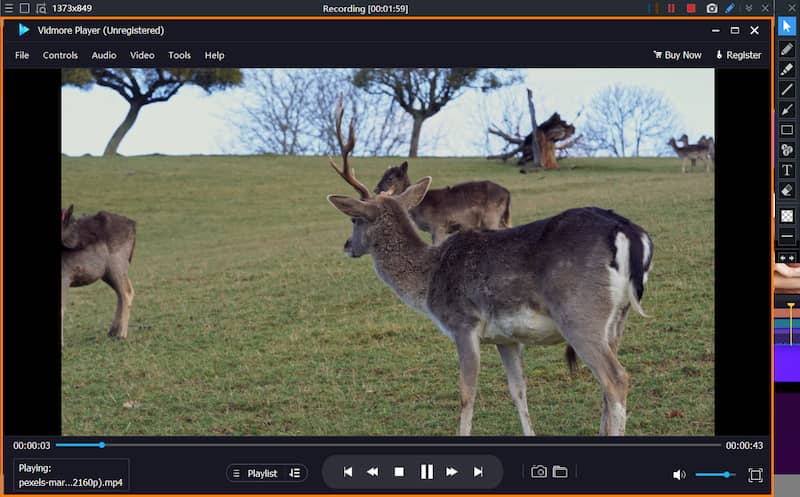Click the rewind button
Image resolution: width=800 pixels, height=497 pixels.
[x=372, y=472]
